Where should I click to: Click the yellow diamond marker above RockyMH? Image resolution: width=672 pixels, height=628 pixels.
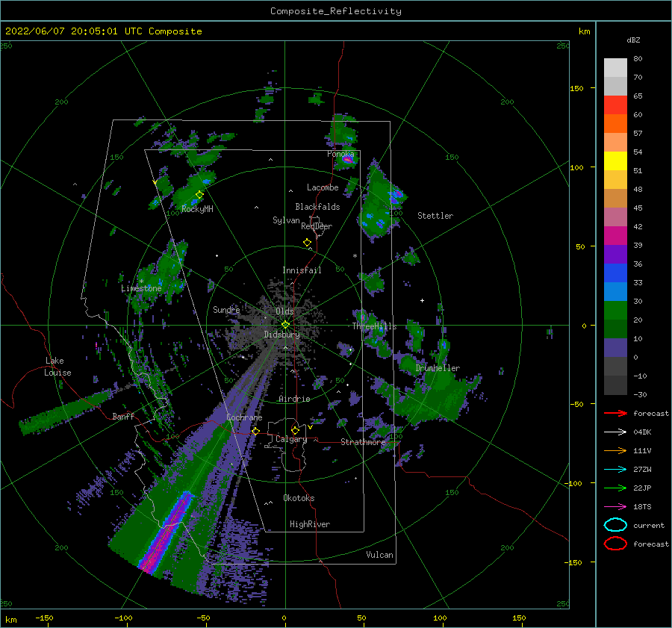click(x=199, y=195)
